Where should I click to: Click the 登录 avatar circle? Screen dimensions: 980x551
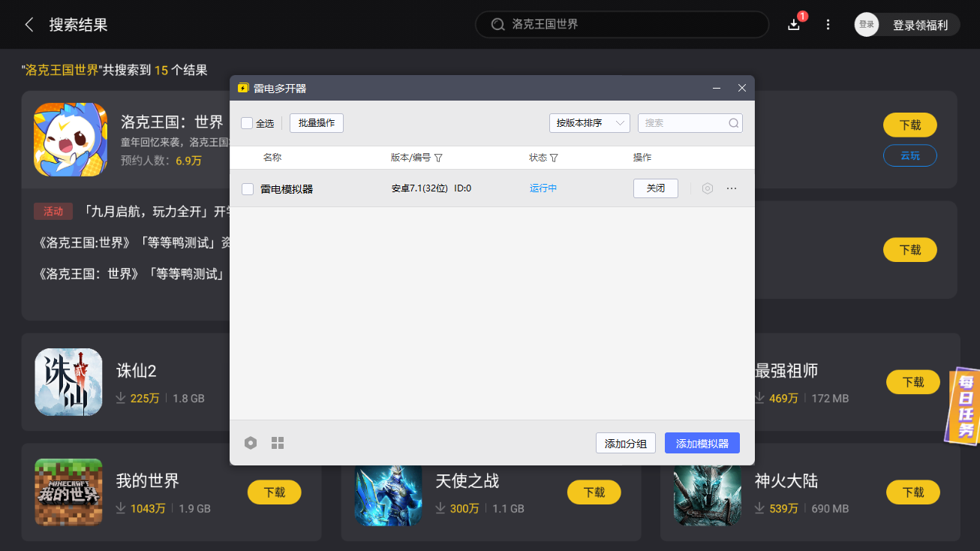[x=867, y=25]
